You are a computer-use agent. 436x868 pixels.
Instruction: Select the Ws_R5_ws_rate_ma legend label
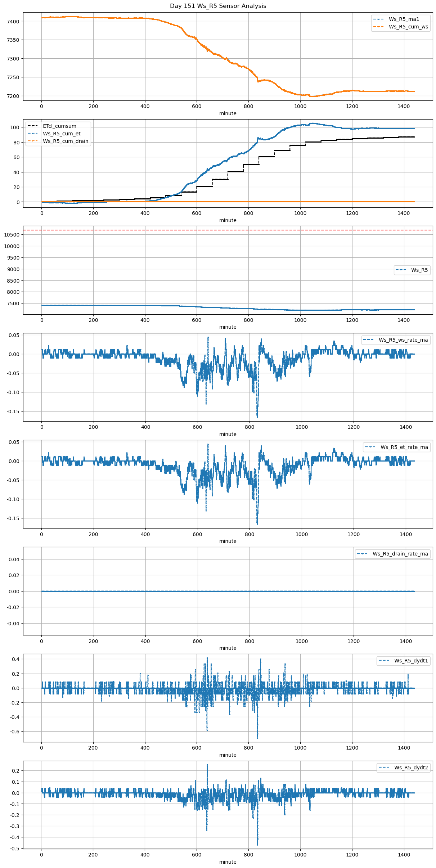point(403,340)
